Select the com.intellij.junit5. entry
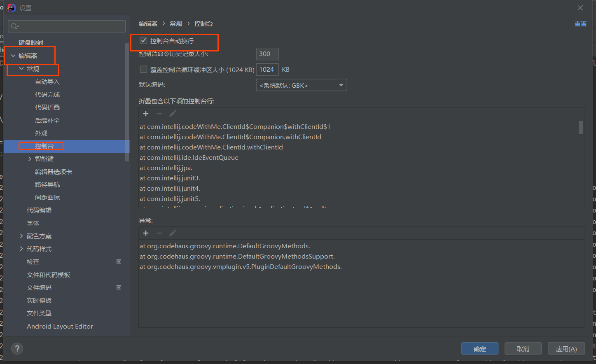This screenshot has width=596, height=364. pos(170,198)
